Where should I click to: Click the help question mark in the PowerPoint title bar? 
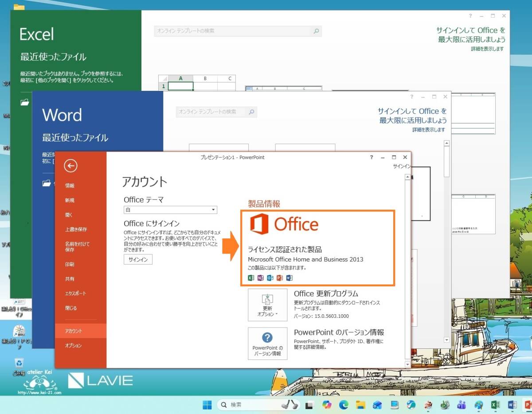click(x=371, y=157)
